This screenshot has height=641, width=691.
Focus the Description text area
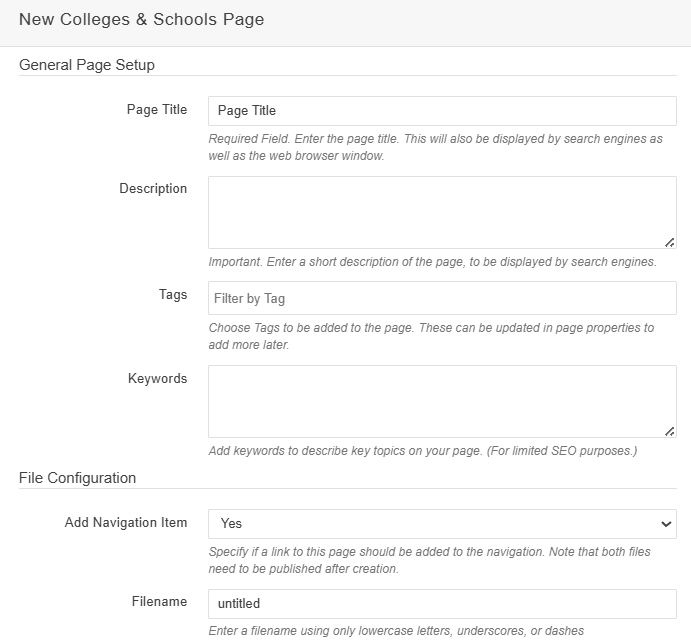pyautogui.click(x=442, y=212)
